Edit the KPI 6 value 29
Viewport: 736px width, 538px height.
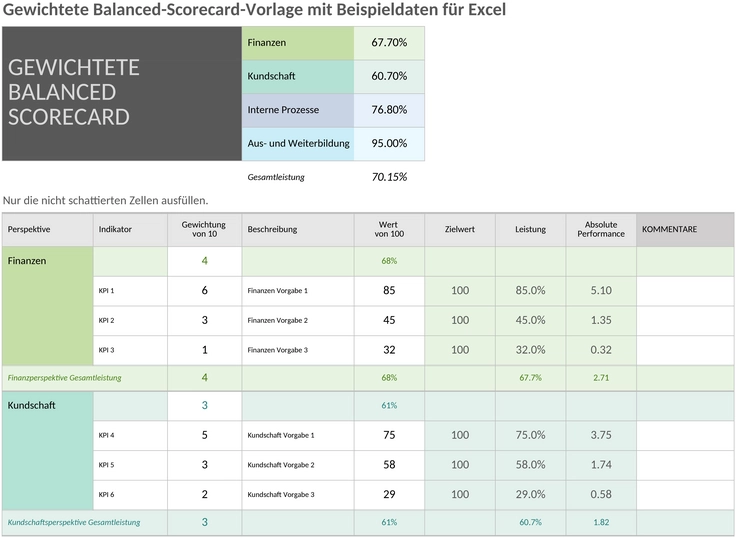tap(389, 495)
